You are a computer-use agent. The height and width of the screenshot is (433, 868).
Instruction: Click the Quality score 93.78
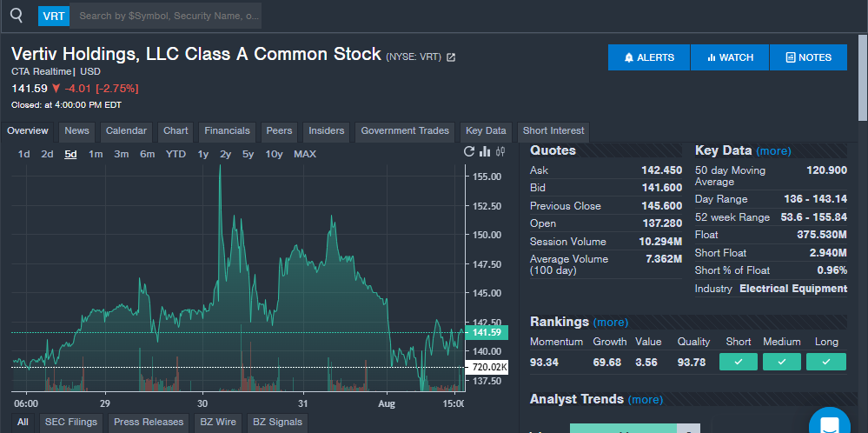click(692, 362)
